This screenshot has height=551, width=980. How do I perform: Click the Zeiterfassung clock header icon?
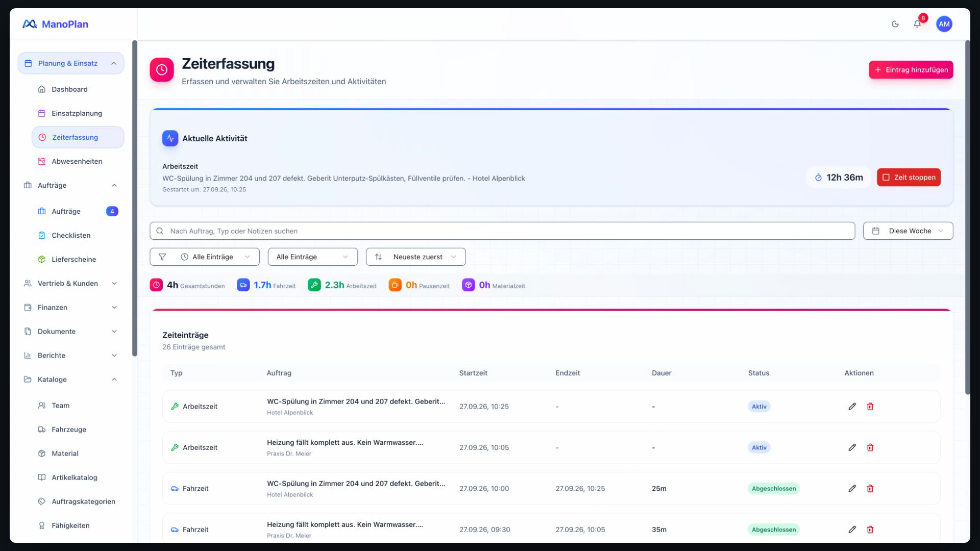pyautogui.click(x=162, y=70)
